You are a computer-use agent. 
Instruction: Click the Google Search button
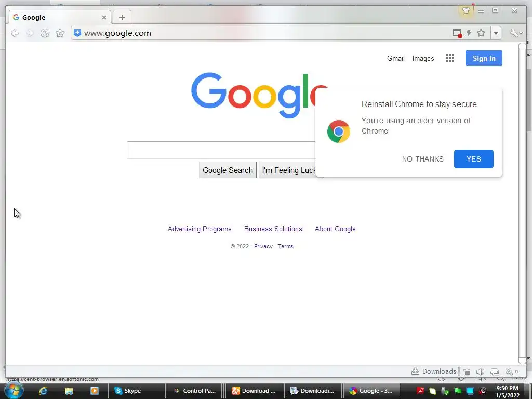[228, 170]
